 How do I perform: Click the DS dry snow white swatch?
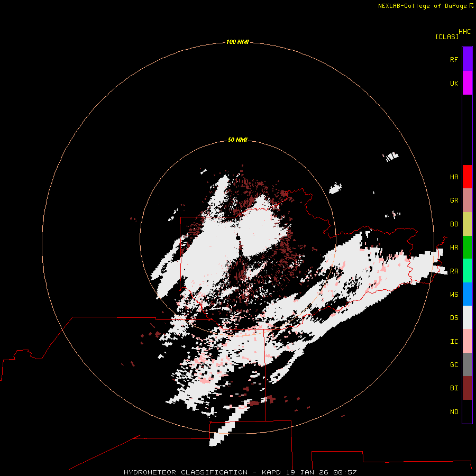tap(467, 317)
